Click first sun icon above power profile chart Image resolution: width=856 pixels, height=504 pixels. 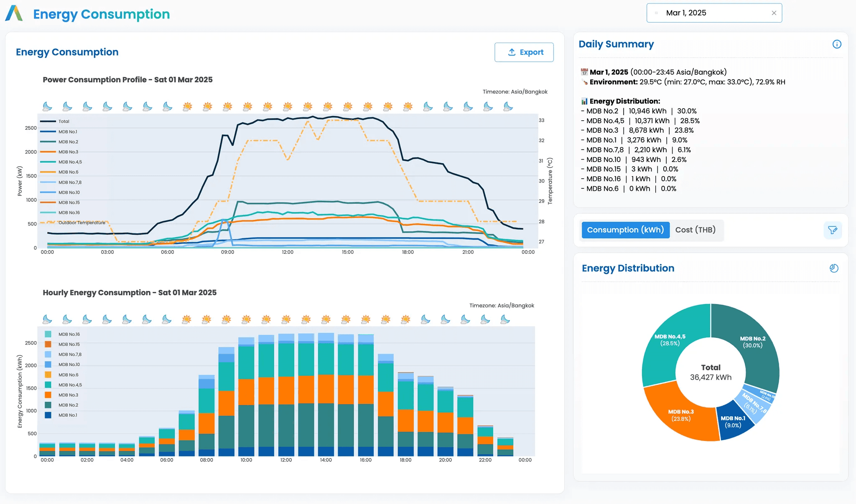coord(187,106)
